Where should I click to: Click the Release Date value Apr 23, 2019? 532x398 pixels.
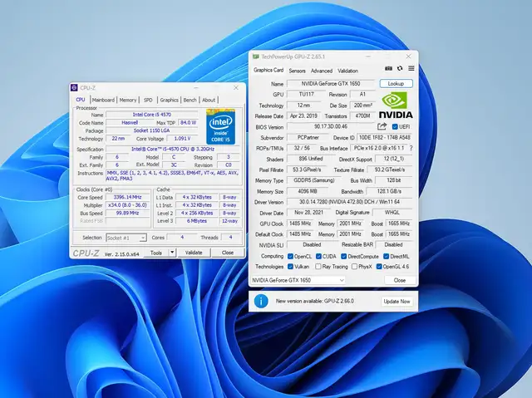pyautogui.click(x=303, y=116)
